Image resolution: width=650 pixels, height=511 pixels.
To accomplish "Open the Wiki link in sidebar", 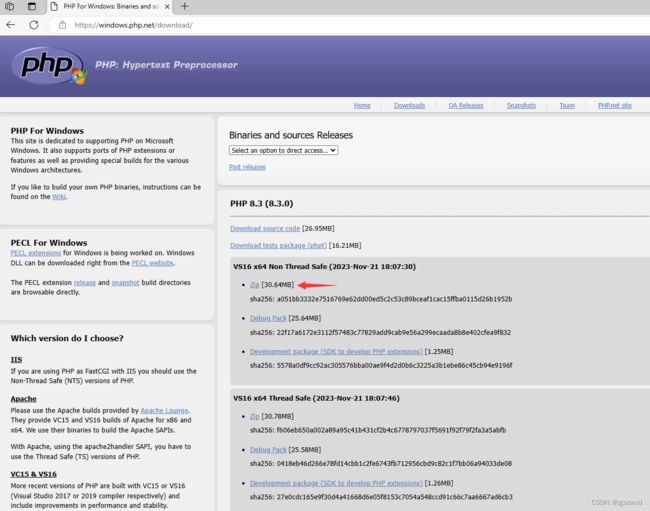I will pyautogui.click(x=59, y=197).
